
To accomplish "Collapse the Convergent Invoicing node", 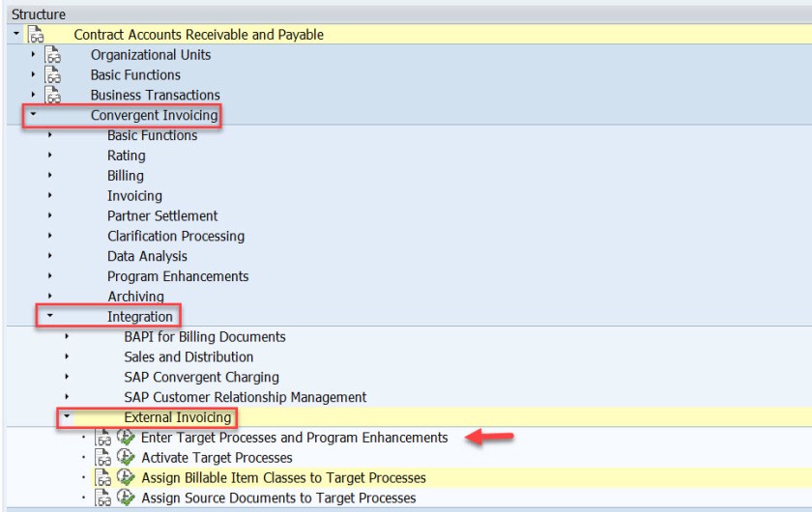I will point(33,116).
